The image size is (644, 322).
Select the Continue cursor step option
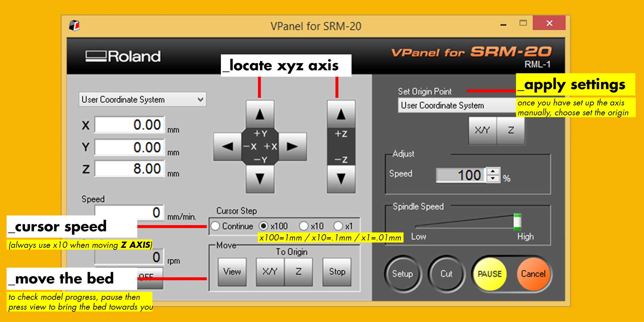point(215,226)
